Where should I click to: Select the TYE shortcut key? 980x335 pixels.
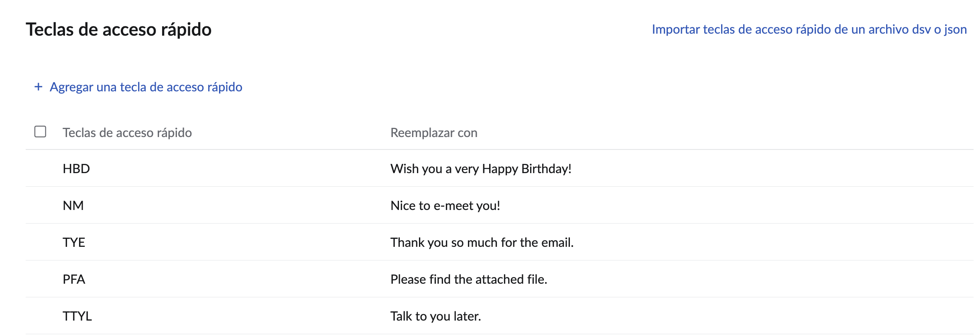pos(74,242)
